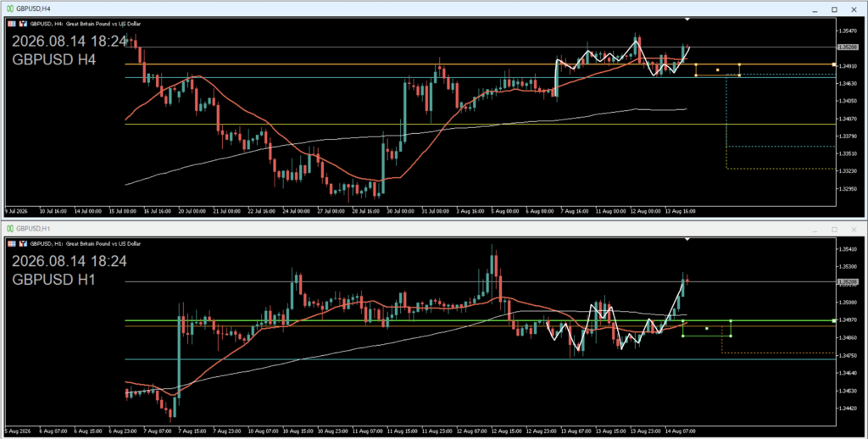Select right end handle of green horizontal line

click(x=834, y=320)
